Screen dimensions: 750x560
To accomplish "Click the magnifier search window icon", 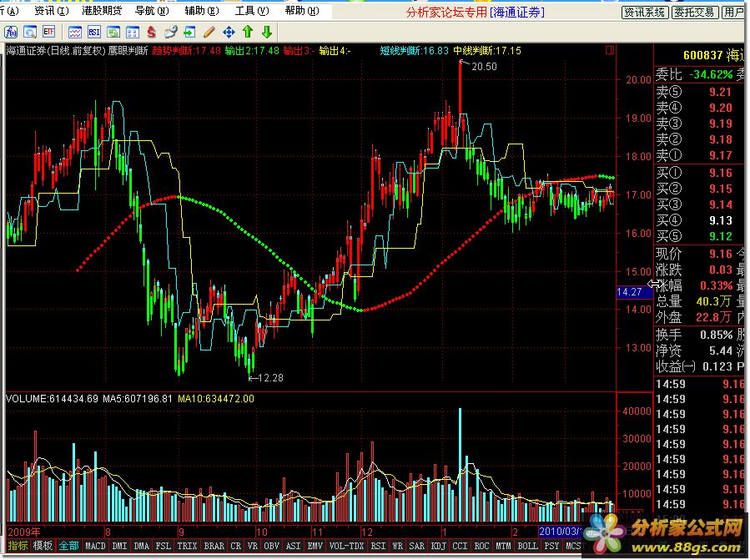I will pyautogui.click(x=30, y=32).
